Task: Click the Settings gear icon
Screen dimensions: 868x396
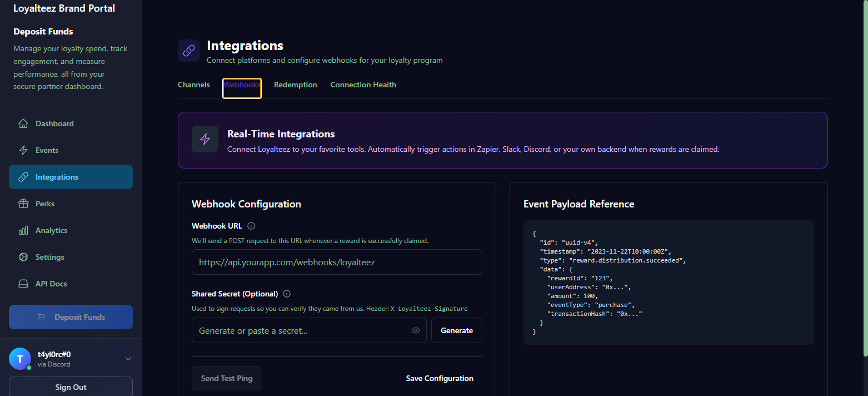Action: (23, 257)
